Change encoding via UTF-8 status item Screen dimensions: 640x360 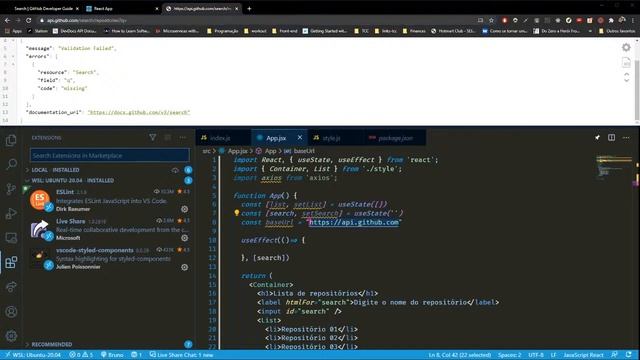coord(536,355)
